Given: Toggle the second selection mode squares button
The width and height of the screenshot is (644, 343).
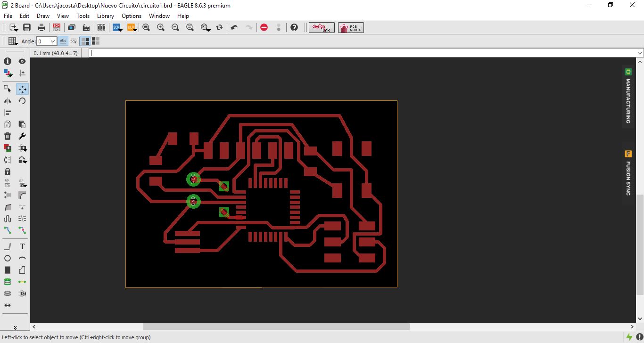Looking at the screenshot, I should pyautogui.click(x=96, y=41).
